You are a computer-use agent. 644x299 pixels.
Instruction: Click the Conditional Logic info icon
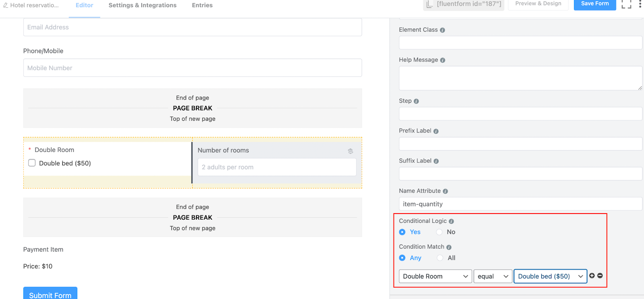pos(451,221)
